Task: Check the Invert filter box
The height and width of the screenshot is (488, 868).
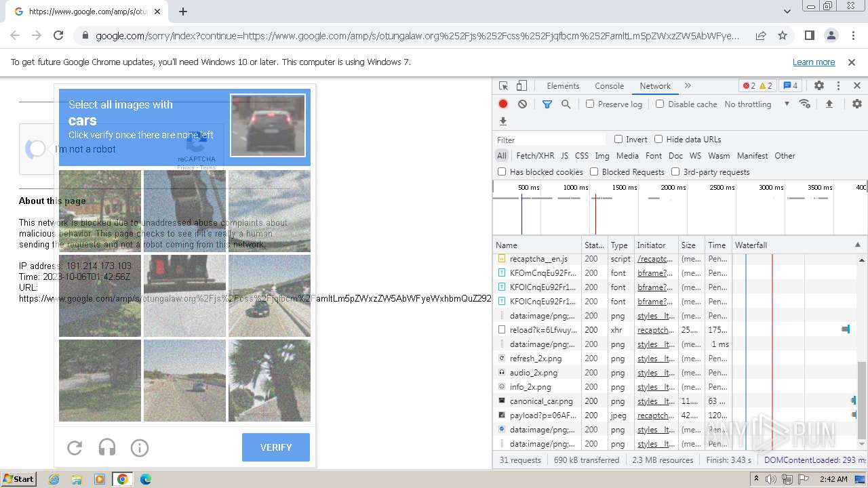Action: coord(618,139)
